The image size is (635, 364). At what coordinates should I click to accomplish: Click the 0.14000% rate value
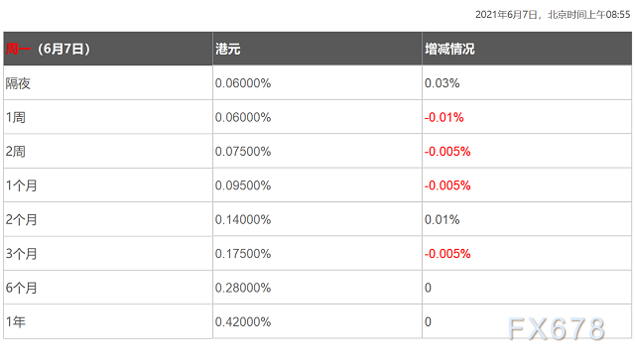point(243,219)
